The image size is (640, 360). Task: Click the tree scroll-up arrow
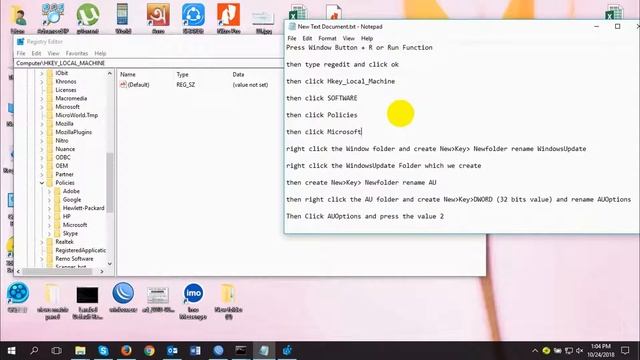109,73
